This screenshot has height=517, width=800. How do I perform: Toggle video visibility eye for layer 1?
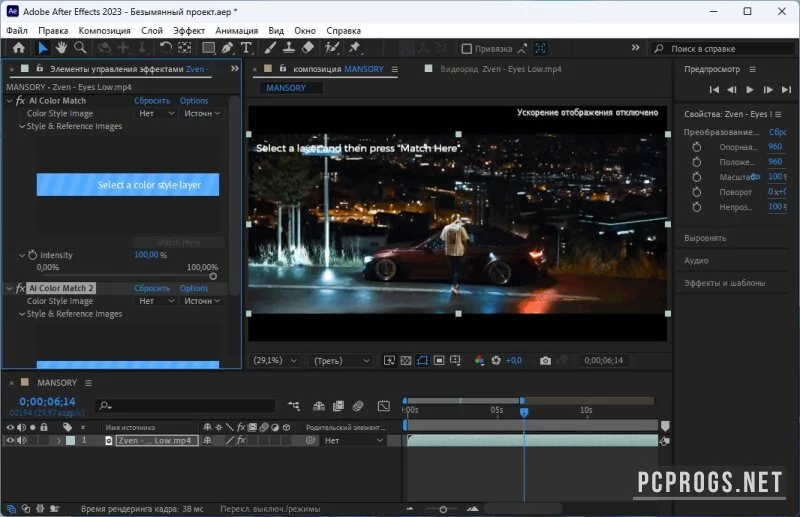[x=10, y=440]
